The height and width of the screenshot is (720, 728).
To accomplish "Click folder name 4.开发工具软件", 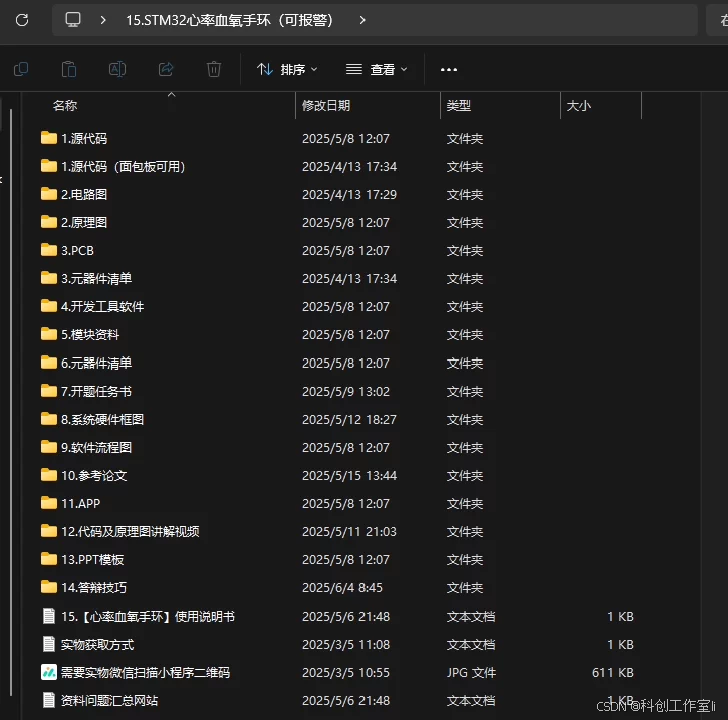I will click(103, 306).
